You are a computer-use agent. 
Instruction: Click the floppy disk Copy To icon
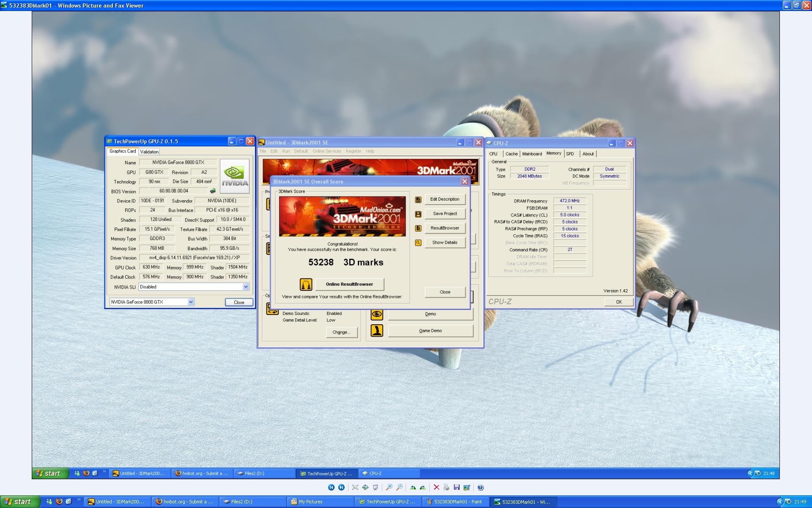[x=456, y=487]
